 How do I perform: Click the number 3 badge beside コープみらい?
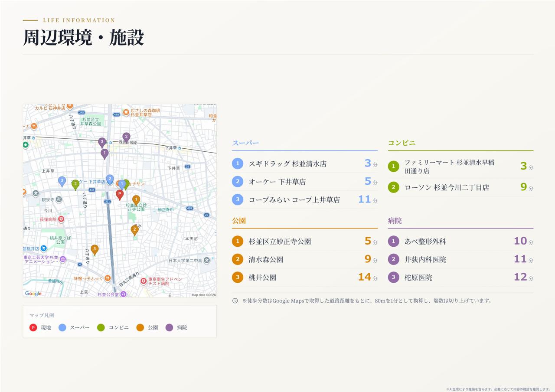[x=238, y=199]
